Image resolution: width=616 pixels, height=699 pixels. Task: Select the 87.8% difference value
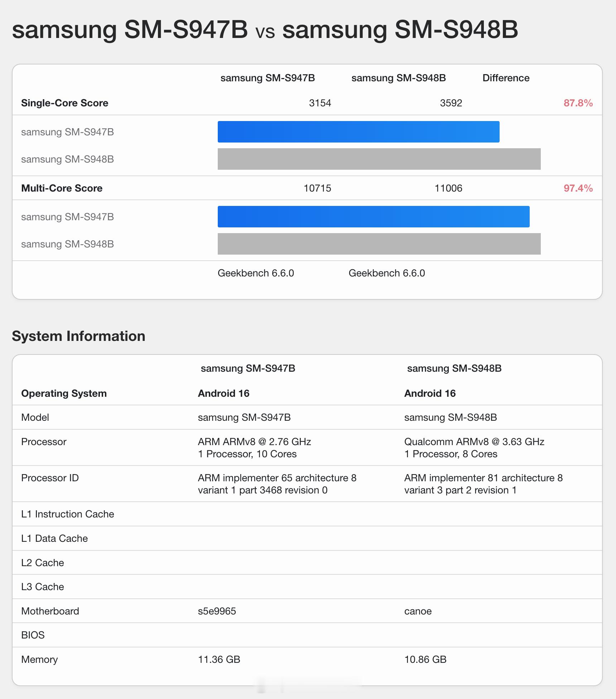pos(578,103)
